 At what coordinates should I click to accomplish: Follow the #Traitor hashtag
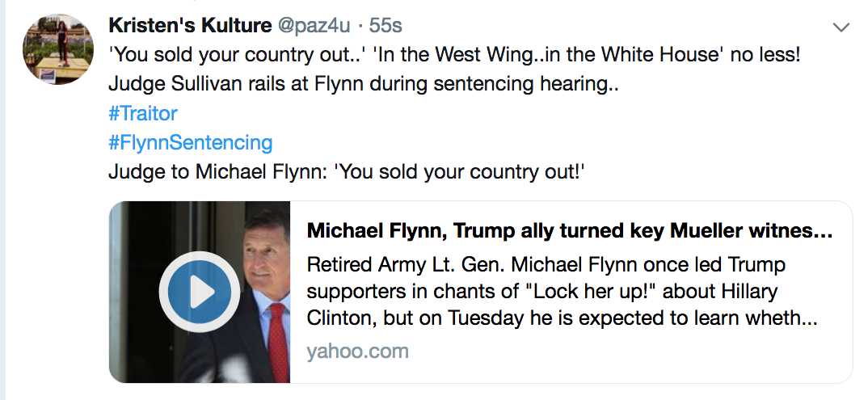[x=142, y=113]
